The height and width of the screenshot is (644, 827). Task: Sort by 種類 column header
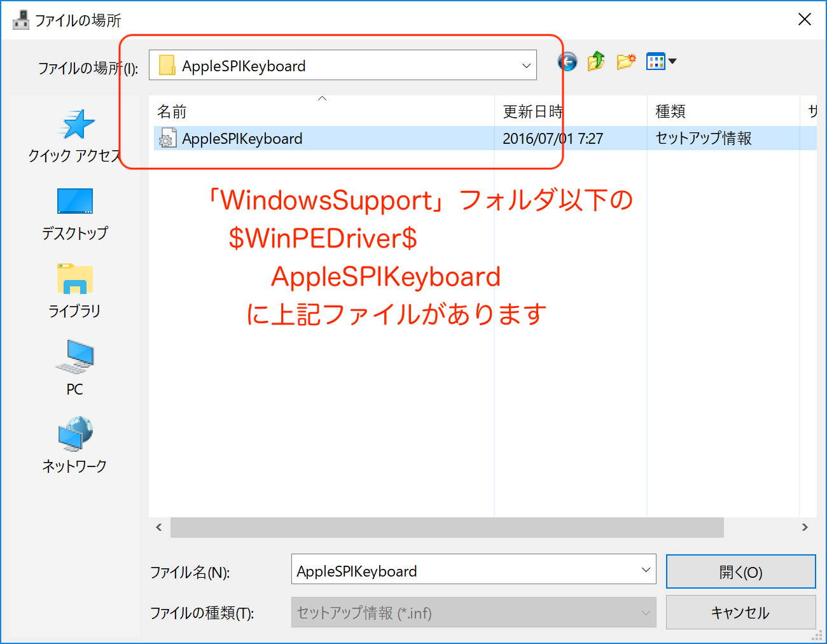point(723,111)
